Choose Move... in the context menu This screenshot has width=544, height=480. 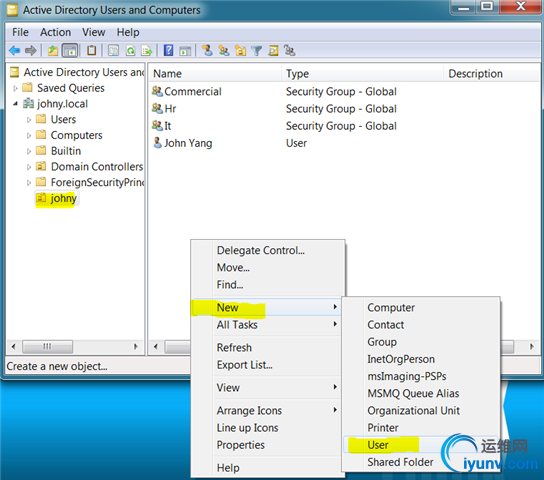click(x=269, y=267)
